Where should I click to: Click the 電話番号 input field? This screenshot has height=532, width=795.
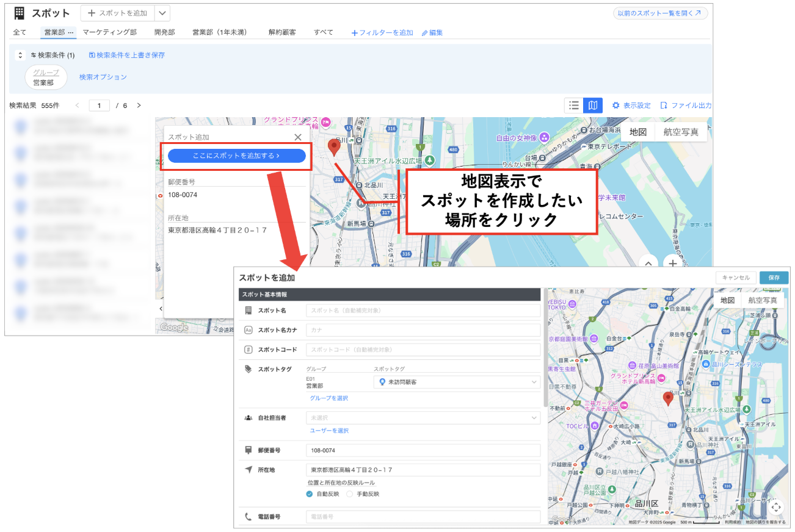coord(423,517)
